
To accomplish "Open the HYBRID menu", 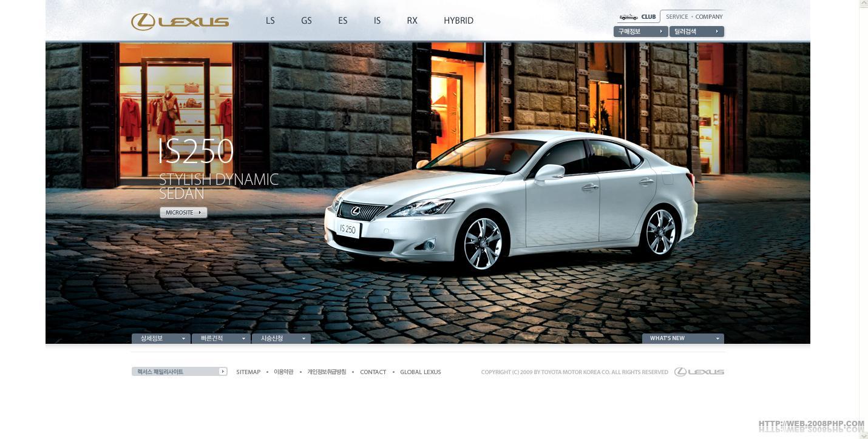I will (458, 21).
